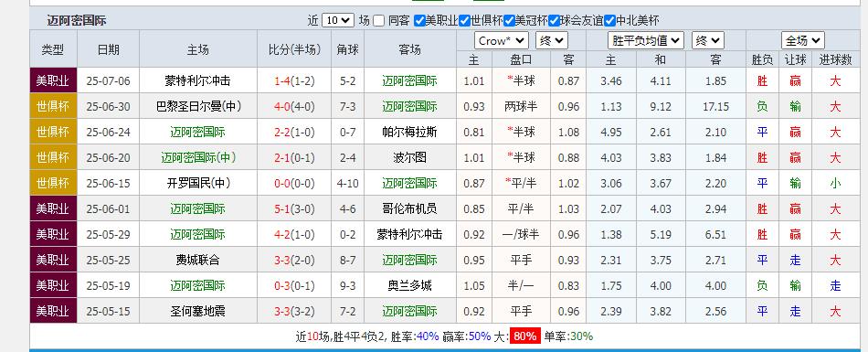The height and width of the screenshot is (352, 868).
Task: Click the 比分(半场) column header
Action: (x=294, y=49)
